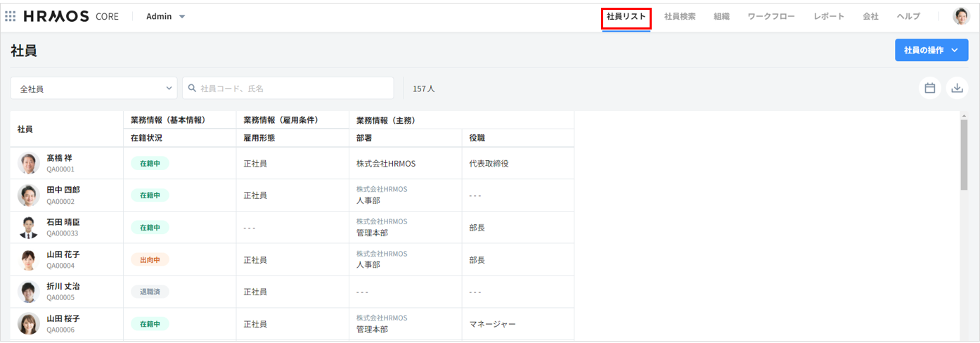Click the search magnifier icon

pos(192,89)
